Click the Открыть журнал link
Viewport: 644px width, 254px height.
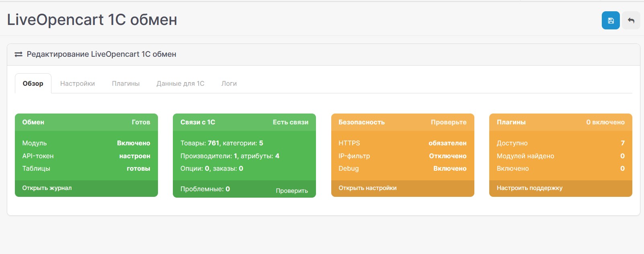[x=47, y=188]
